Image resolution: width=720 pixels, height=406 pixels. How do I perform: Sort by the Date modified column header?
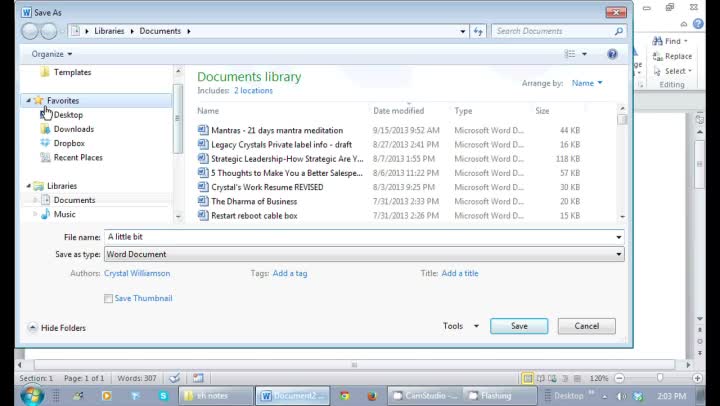click(x=399, y=111)
